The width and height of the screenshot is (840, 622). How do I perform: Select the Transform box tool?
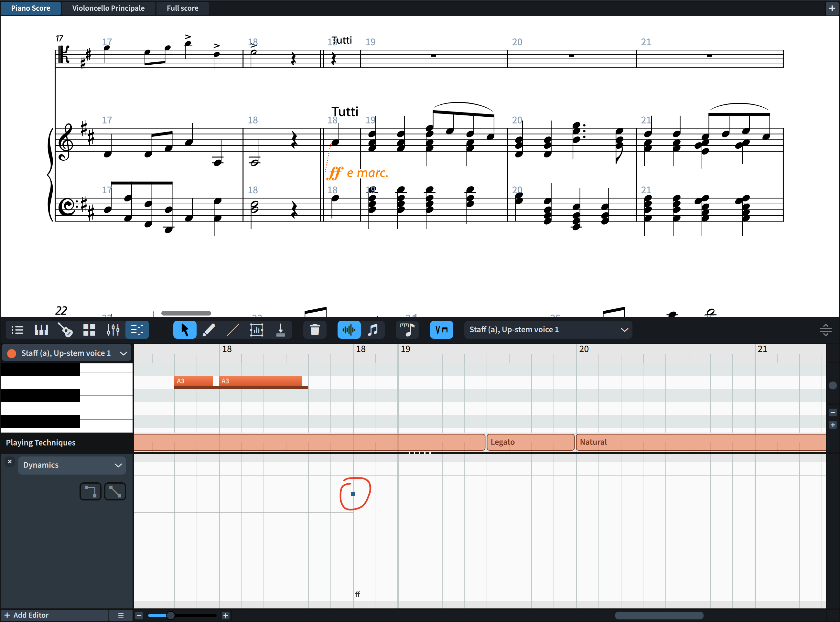[256, 330]
